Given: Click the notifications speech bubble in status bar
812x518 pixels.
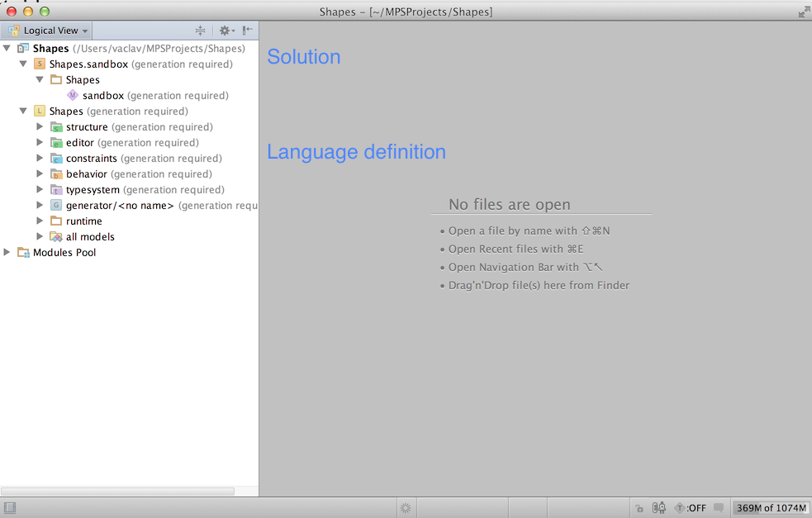Looking at the screenshot, I should click(719, 508).
